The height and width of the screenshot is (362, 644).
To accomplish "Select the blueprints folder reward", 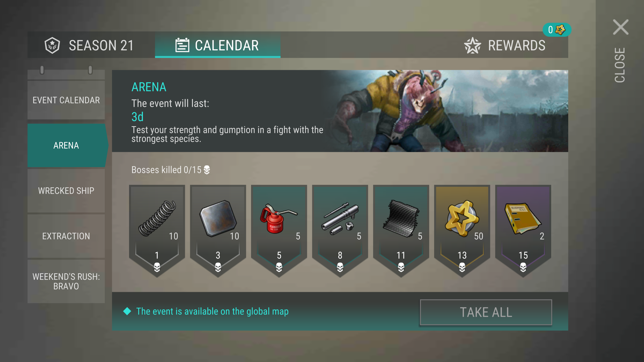I will [x=523, y=218].
